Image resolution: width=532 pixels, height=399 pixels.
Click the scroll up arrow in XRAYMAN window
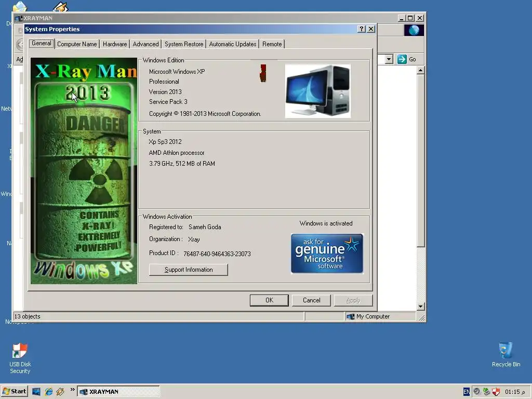tap(420, 70)
